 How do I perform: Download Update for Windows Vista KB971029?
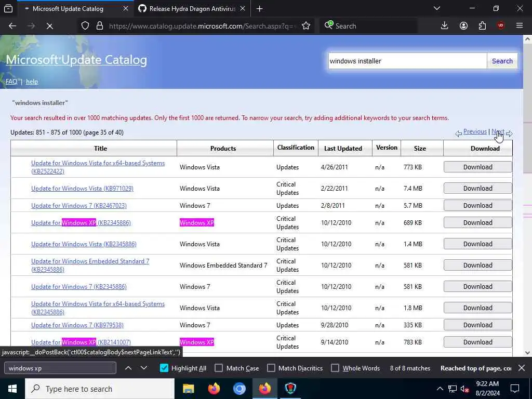[x=478, y=188]
